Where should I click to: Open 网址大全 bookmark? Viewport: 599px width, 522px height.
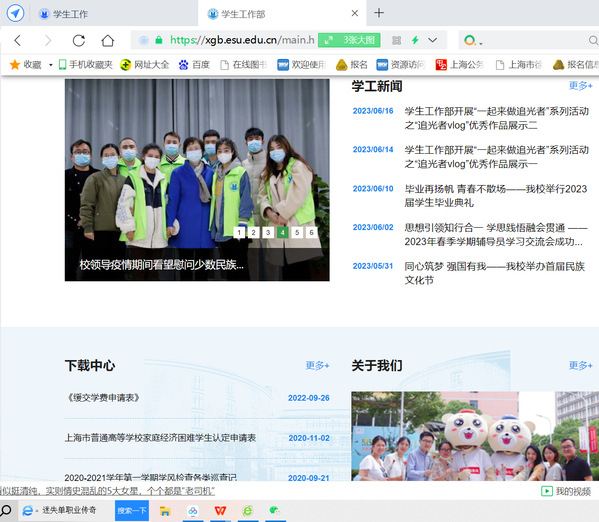click(144, 65)
